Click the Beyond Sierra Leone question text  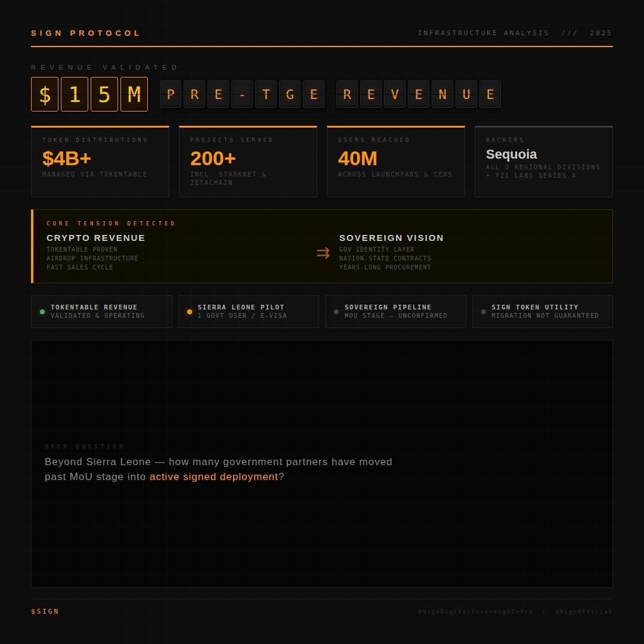(218, 469)
